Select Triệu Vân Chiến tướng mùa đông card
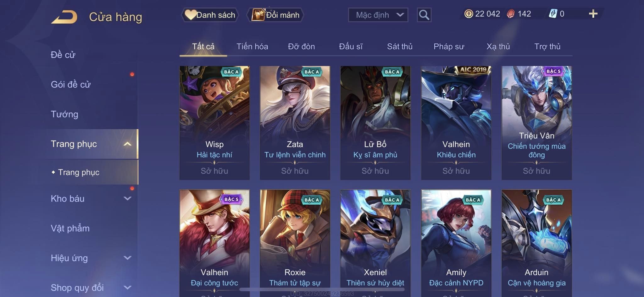 (x=536, y=123)
